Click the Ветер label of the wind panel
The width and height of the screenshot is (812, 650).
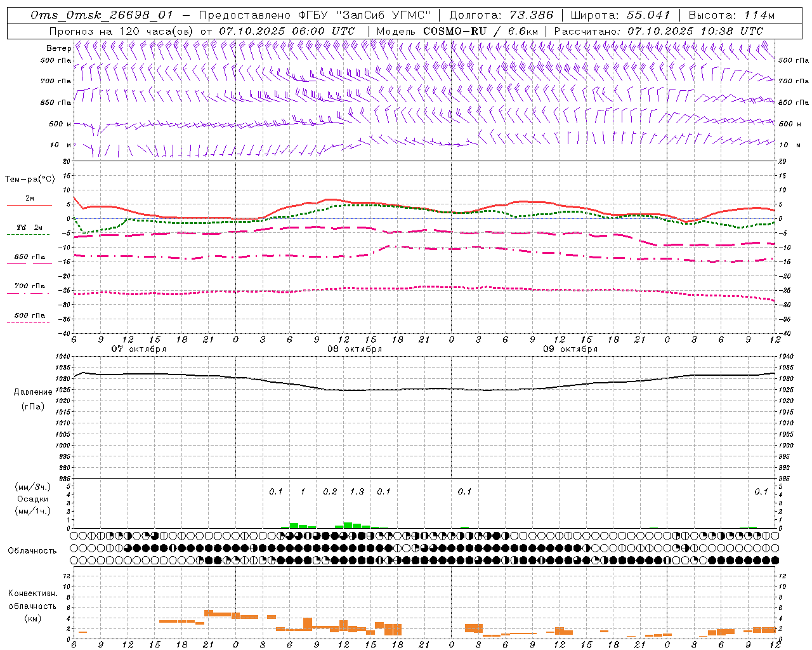pos(58,48)
